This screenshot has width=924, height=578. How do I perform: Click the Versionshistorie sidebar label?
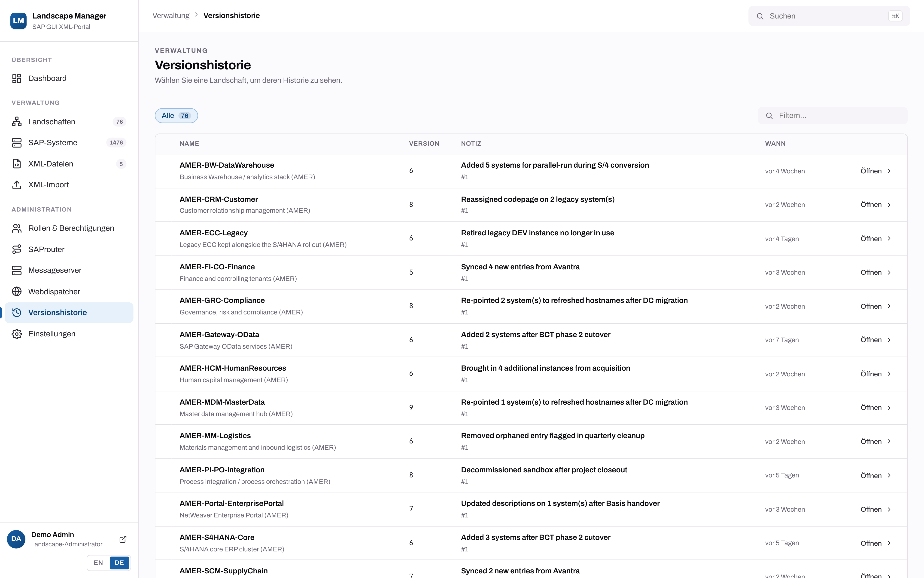coord(58,313)
